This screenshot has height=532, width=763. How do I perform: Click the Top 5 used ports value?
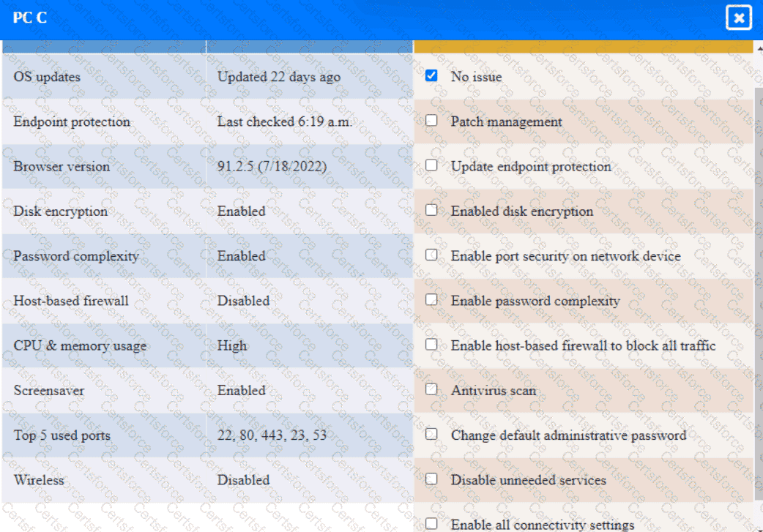pyautogui.click(x=272, y=435)
